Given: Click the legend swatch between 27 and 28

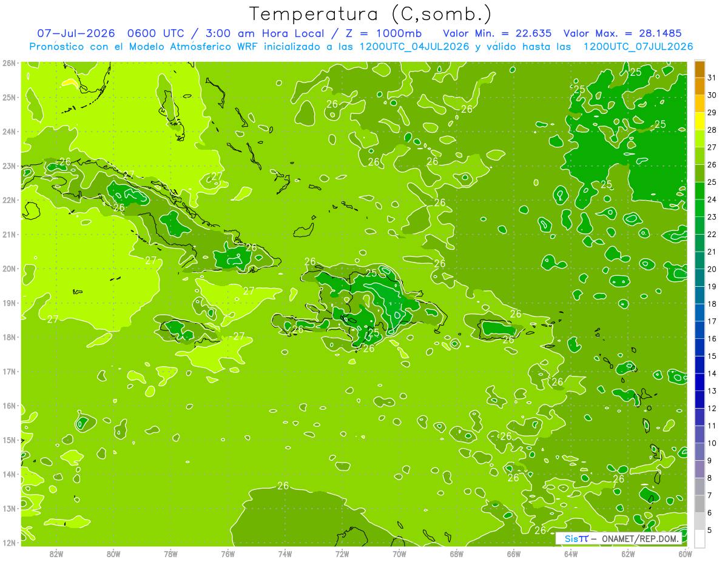Looking at the screenshot, I should tap(699, 139).
